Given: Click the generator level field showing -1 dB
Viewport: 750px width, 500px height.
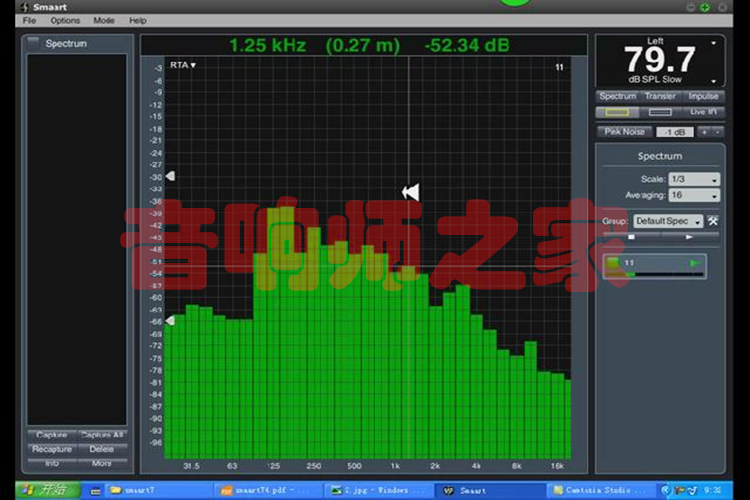Looking at the screenshot, I should click(675, 132).
